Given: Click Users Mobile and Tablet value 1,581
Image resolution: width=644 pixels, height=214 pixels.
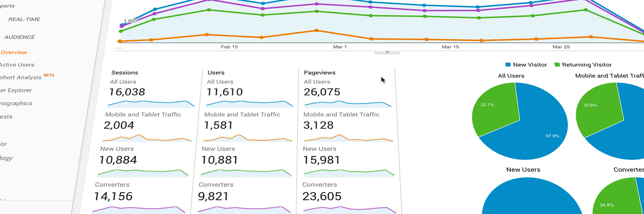Looking at the screenshot, I should pos(218,125).
